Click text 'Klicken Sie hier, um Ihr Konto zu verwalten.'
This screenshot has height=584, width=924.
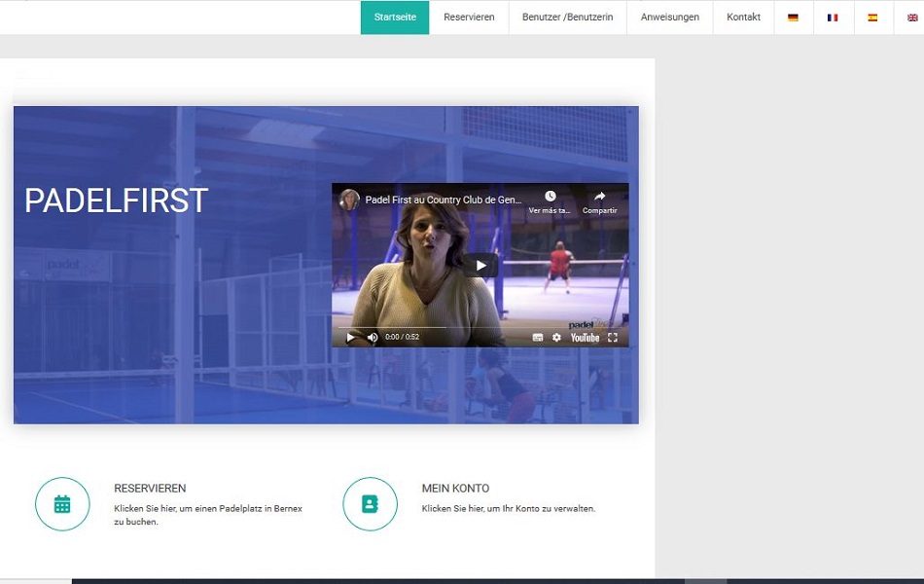tap(509, 508)
